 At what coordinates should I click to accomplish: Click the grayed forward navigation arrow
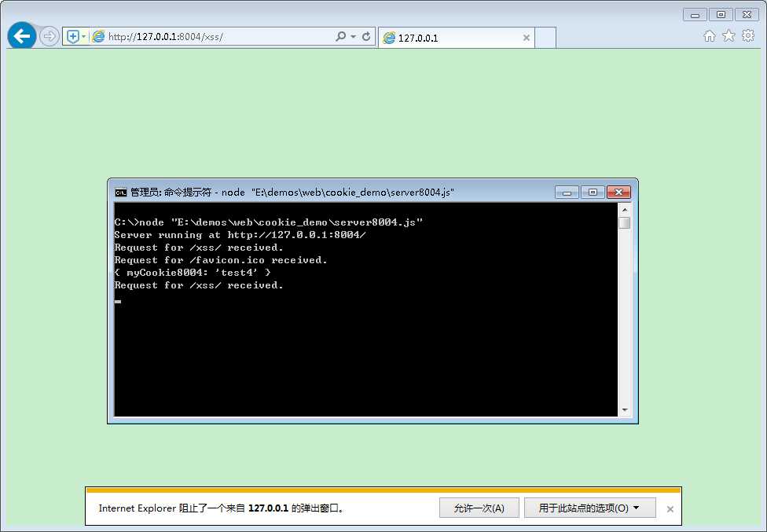pyautogui.click(x=49, y=36)
